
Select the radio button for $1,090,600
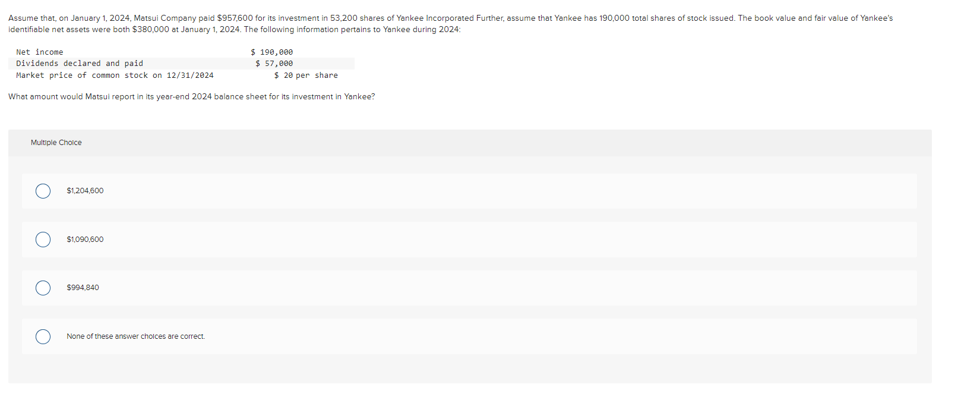[x=42, y=240]
